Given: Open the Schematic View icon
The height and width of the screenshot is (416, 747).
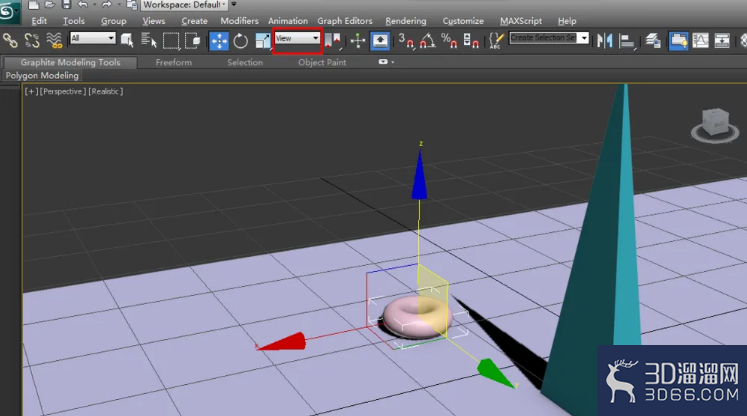Looking at the screenshot, I should (x=722, y=41).
